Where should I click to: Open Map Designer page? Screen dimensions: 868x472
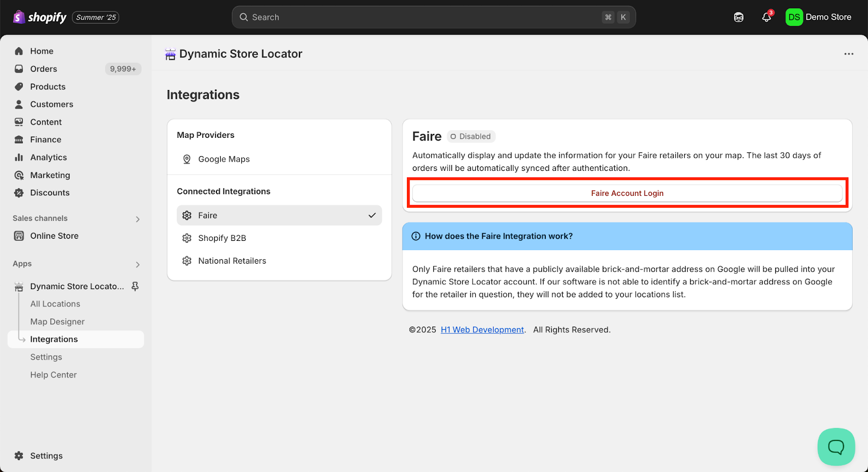click(58, 322)
